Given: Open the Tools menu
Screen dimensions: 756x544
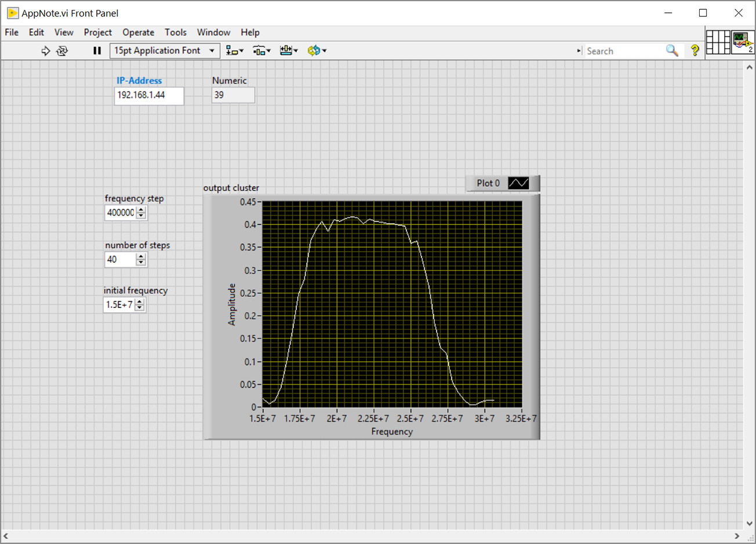Looking at the screenshot, I should point(175,32).
